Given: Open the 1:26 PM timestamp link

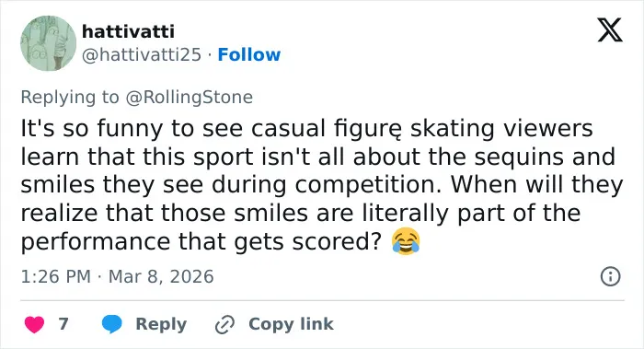Looking at the screenshot, I should coord(55,276).
